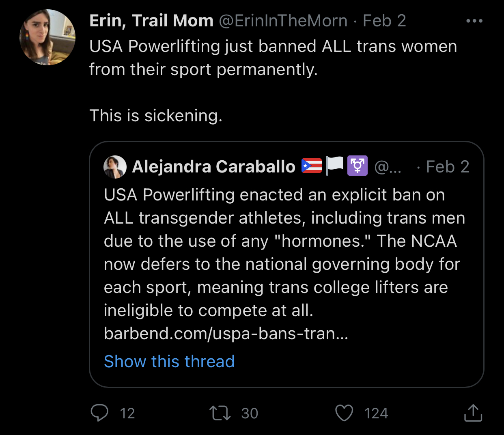
Task: Retweet using the retweet arrows icon
Action: [220, 413]
